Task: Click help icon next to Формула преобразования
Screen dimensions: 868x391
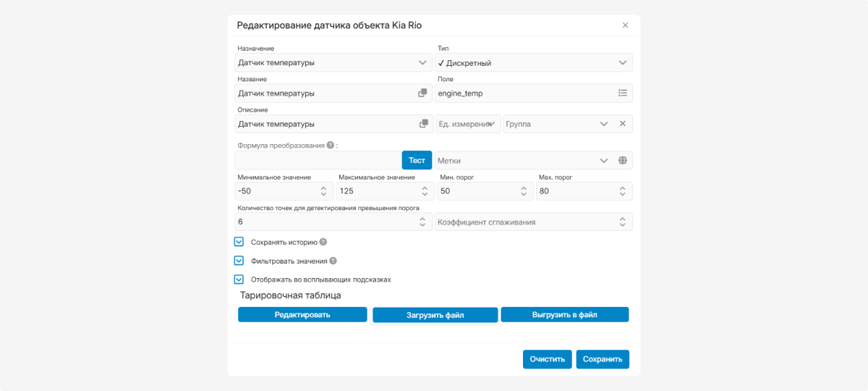Action: tap(330, 145)
